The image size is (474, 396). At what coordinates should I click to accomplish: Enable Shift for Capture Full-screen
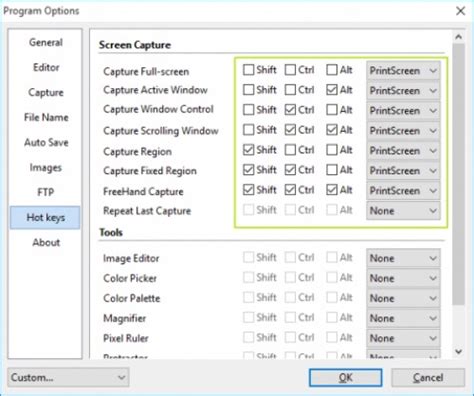click(x=248, y=70)
